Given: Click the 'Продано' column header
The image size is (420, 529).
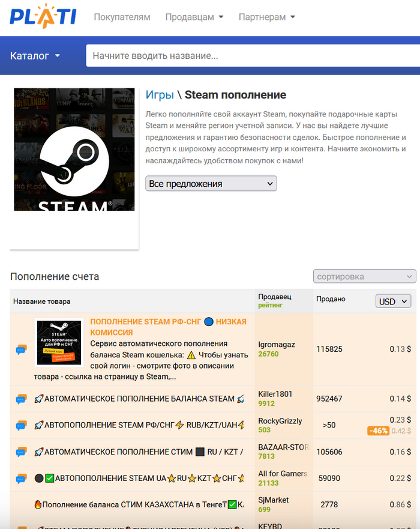Looking at the screenshot, I should point(331,299).
